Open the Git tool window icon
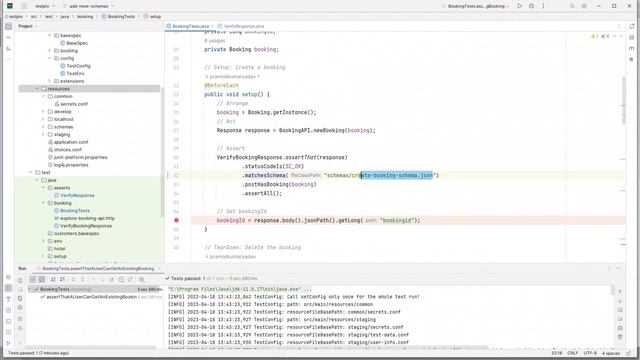The image size is (640, 360). point(9,343)
